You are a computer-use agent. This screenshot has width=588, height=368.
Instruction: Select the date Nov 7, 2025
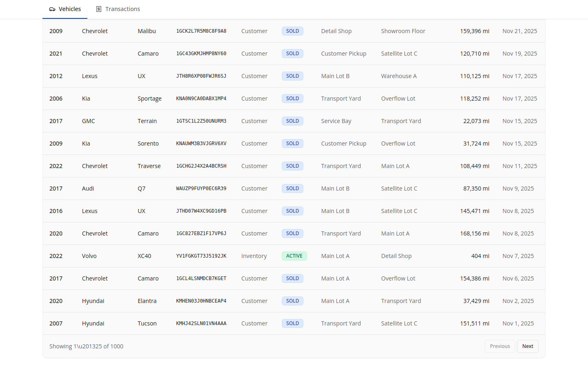tap(518, 256)
